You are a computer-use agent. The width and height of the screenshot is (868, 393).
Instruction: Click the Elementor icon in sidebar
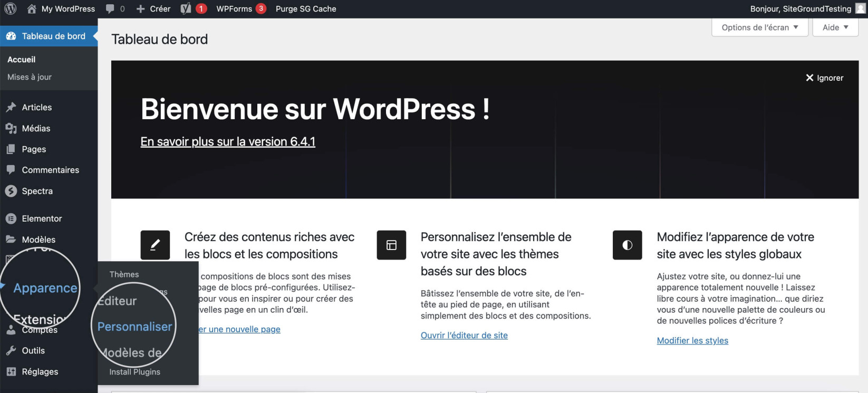click(x=11, y=218)
